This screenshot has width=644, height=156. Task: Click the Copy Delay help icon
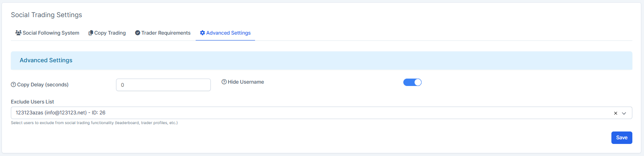pyautogui.click(x=14, y=85)
